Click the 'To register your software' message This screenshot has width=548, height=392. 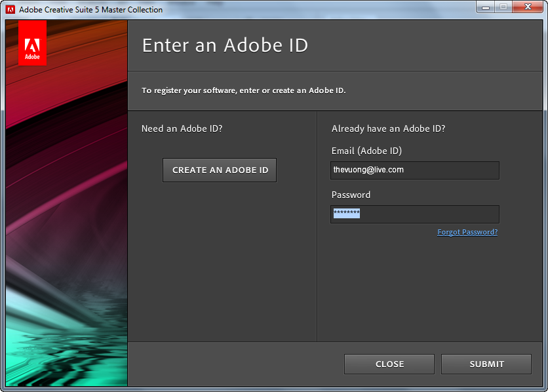(244, 90)
